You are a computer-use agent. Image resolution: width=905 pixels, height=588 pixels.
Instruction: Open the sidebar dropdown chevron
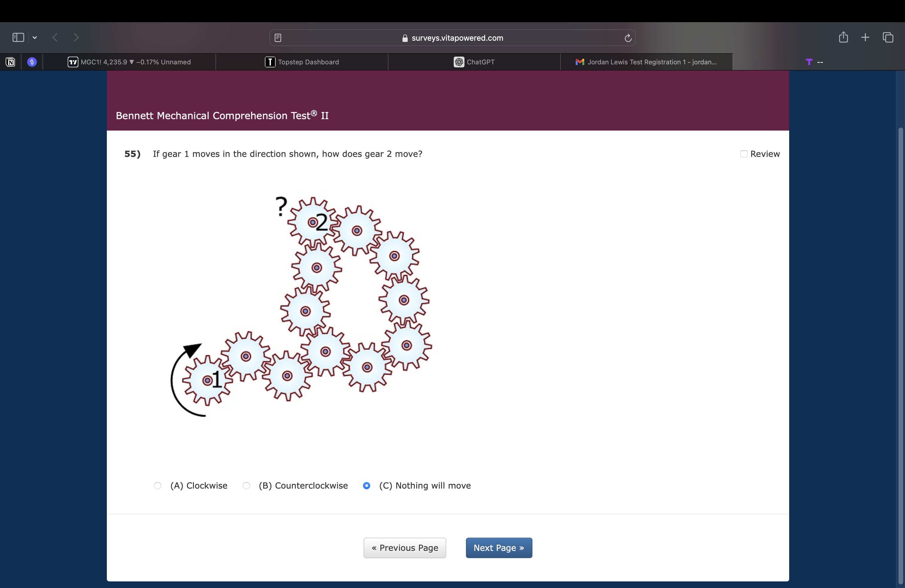coord(35,37)
